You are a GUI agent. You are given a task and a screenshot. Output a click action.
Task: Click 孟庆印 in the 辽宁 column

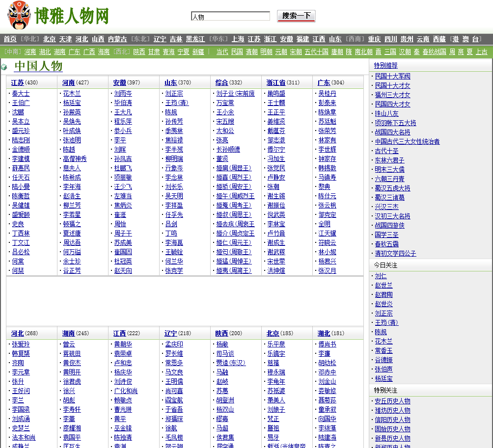[174, 344]
